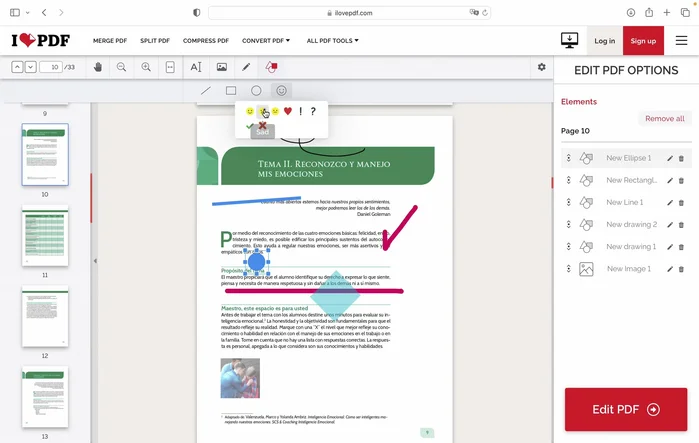This screenshot has height=443, width=699.
Task: Choose the rectangle shape tool
Action: (x=231, y=91)
